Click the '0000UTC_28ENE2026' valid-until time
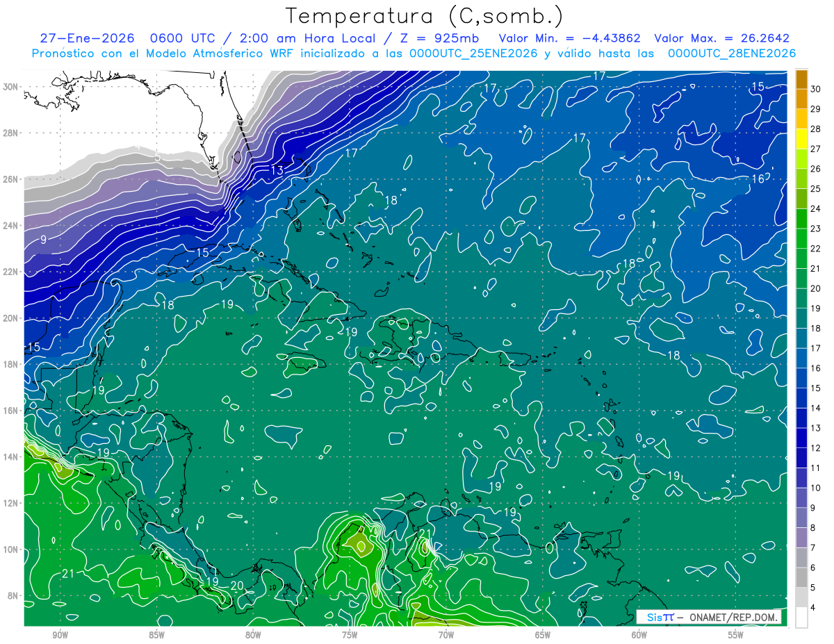834x644 pixels. (731, 53)
